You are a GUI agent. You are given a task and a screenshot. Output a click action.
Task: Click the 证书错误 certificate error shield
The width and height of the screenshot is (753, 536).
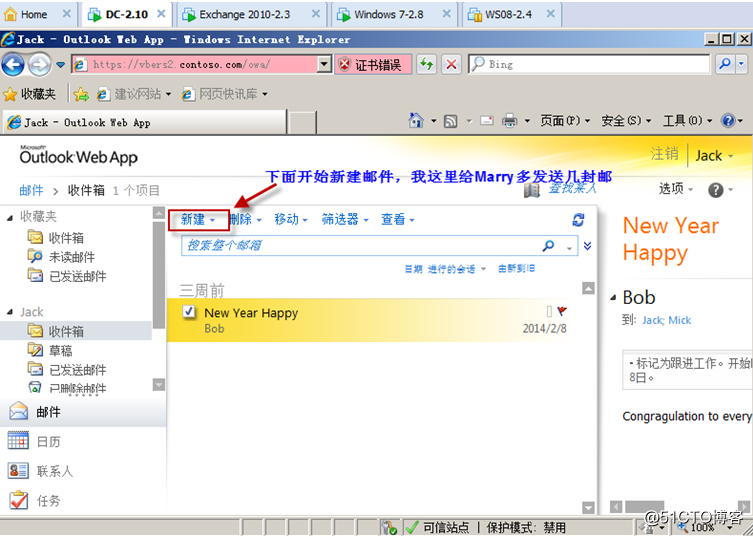tap(373, 64)
